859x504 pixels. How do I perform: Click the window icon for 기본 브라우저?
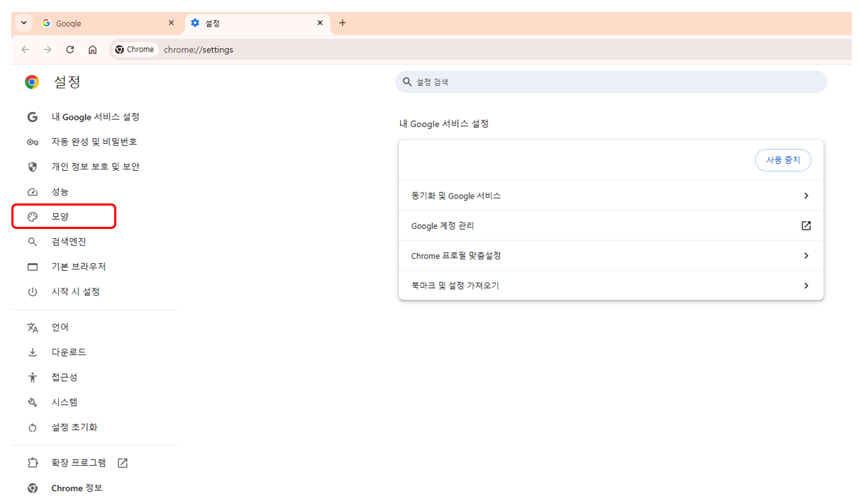tap(32, 267)
